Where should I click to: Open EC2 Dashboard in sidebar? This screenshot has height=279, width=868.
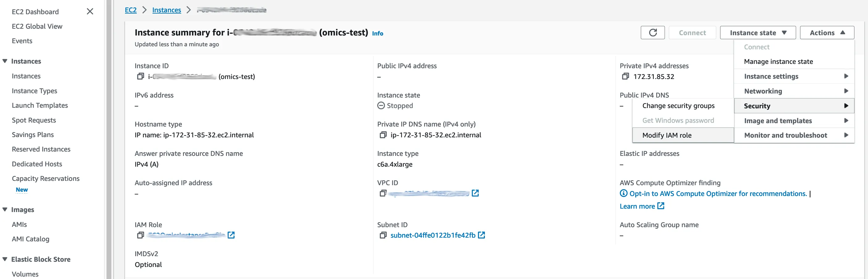pos(35,12)
